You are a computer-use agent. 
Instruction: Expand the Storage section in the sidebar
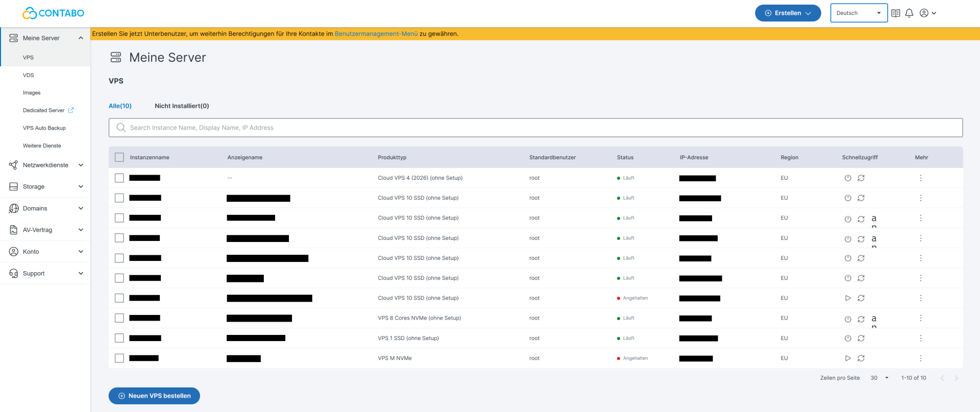45,187
